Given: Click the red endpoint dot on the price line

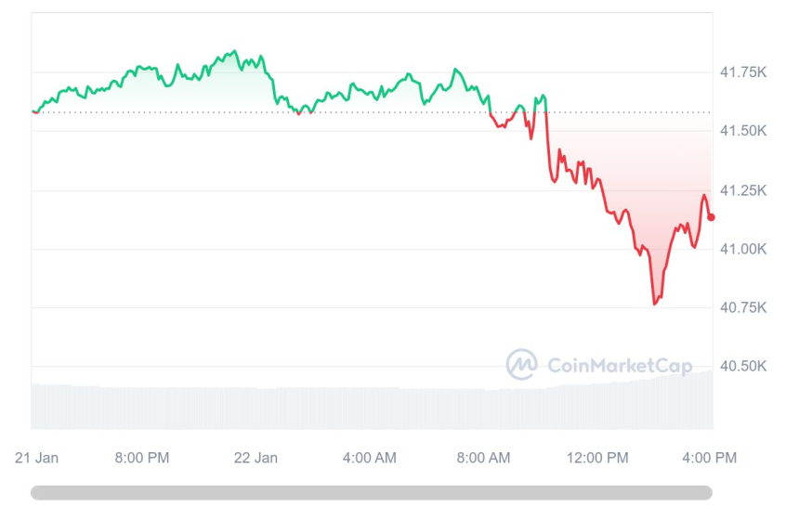Looking at the screenshot, I should coord(711,217).
